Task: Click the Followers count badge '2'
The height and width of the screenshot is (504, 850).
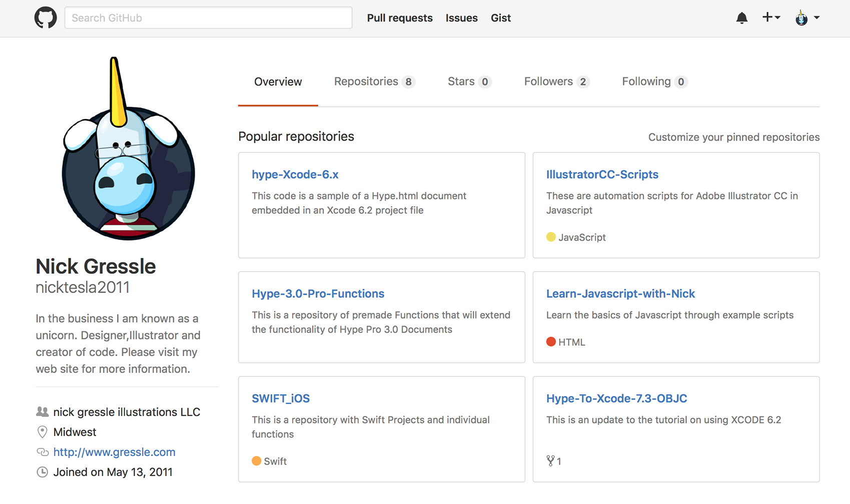Action: coord(583,81)
